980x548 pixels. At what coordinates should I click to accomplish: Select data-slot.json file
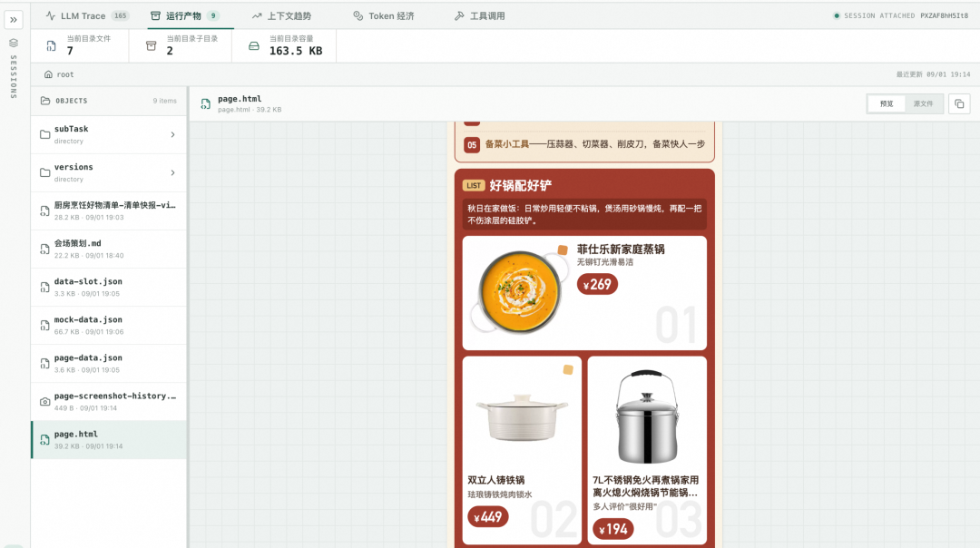(x=109, y=287)
